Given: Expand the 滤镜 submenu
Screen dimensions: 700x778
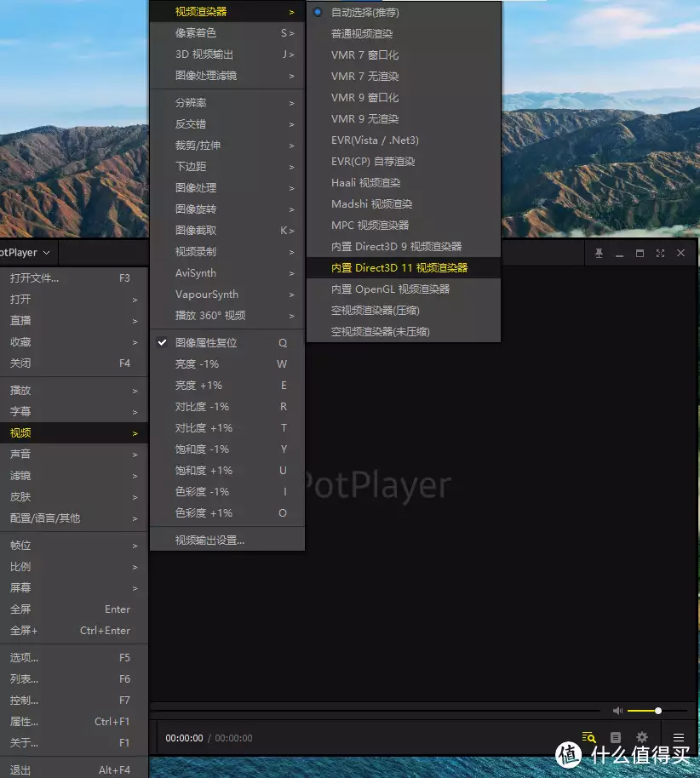Looking at the screenshot, I should 74,475.
